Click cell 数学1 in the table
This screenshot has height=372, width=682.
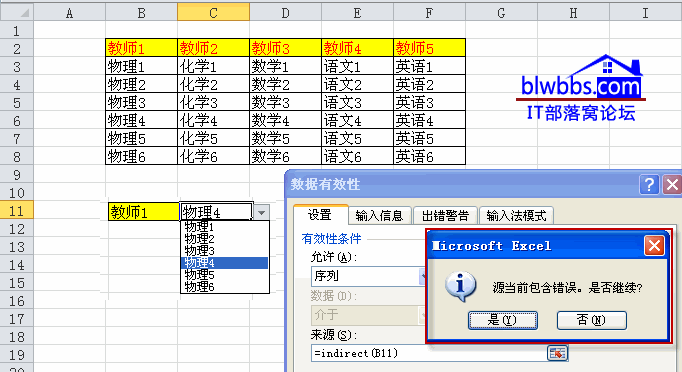pos(285,66)
